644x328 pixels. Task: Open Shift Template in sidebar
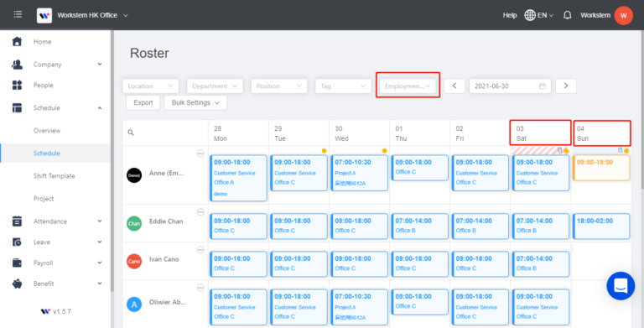tap(55, 176)
